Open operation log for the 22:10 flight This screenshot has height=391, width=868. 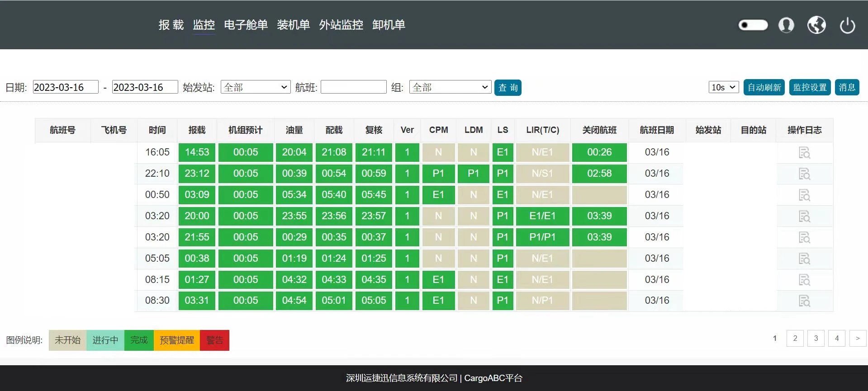(x=804, y=174)
